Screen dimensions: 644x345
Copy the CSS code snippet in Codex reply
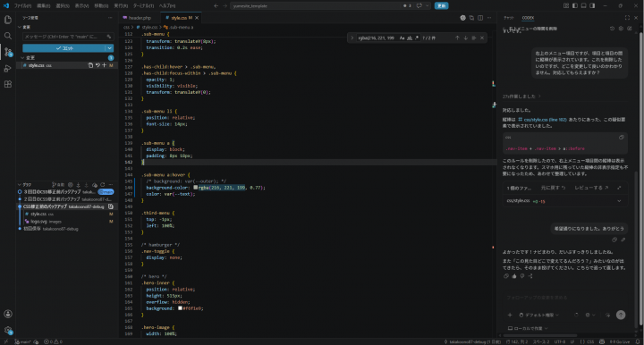(622, 138)
